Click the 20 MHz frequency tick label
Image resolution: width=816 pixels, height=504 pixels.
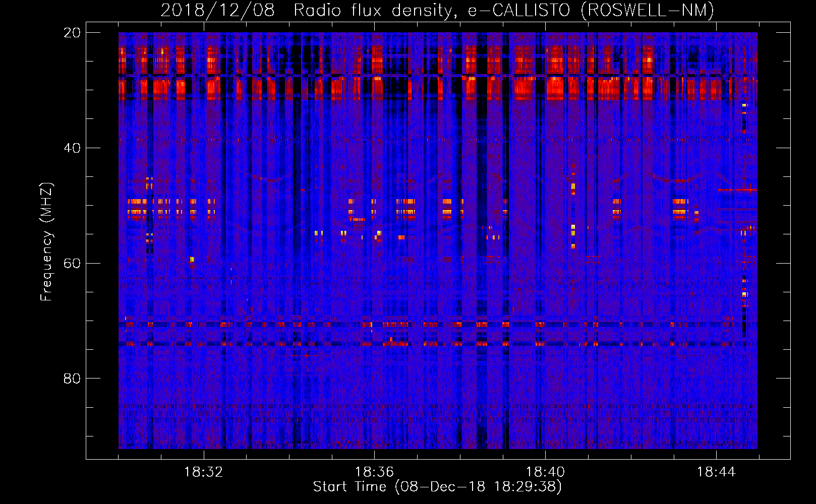72,33
